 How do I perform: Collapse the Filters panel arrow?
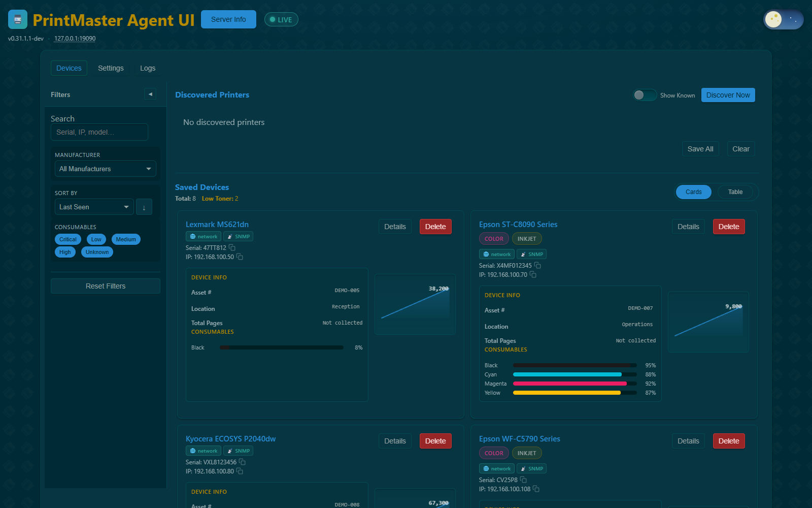[150, 94]
